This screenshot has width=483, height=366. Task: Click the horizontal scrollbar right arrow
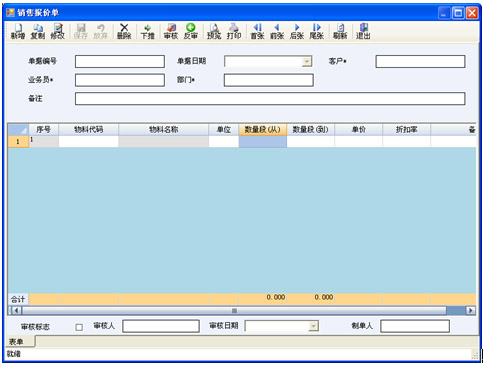[470, 311]
